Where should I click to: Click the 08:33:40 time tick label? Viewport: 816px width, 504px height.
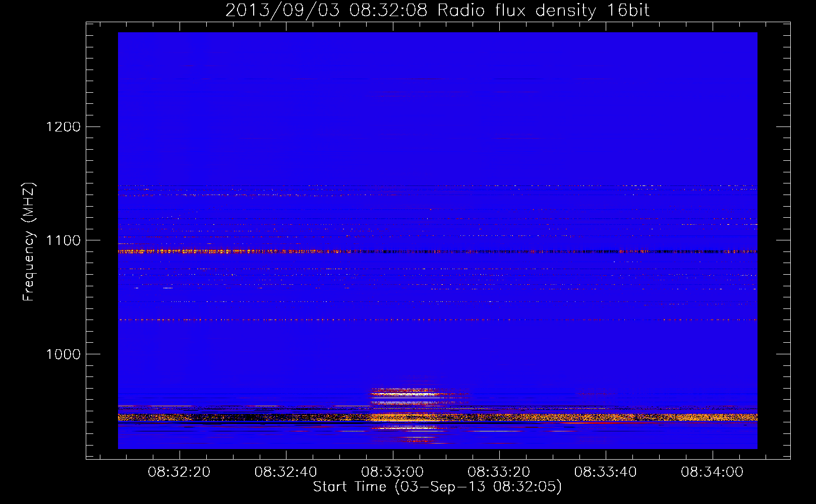click(x=606, y=472)
